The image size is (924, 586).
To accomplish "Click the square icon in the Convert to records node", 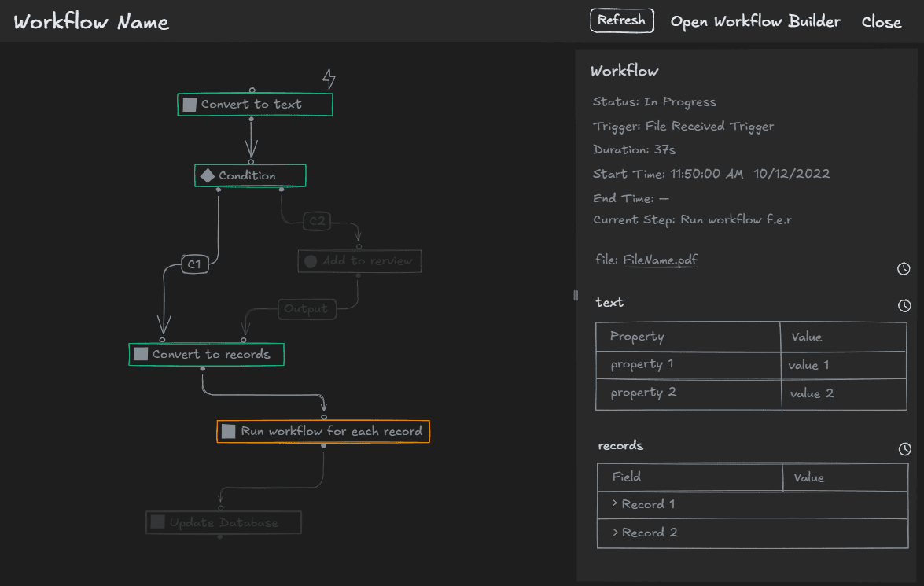I will tap(140, 354).
